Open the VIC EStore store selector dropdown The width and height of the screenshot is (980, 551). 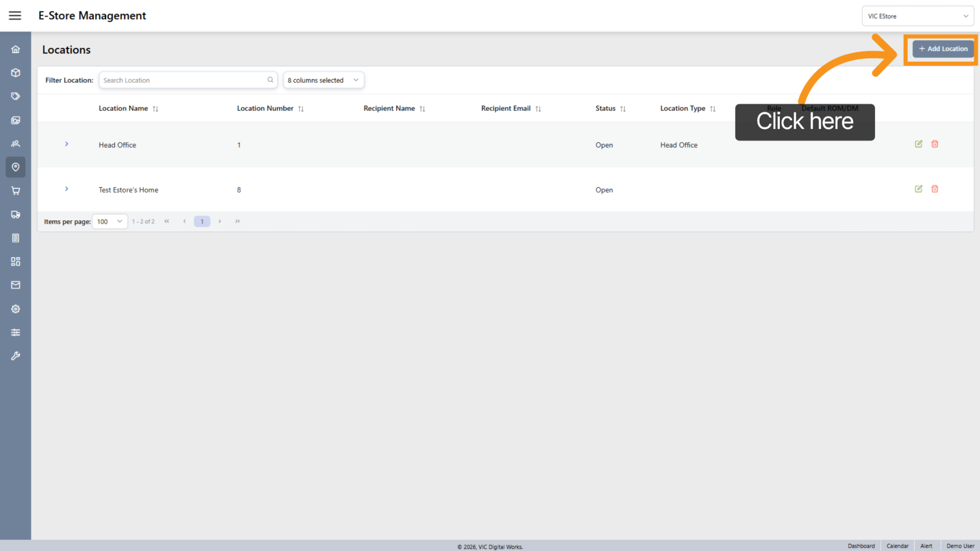tap(917, 16)
